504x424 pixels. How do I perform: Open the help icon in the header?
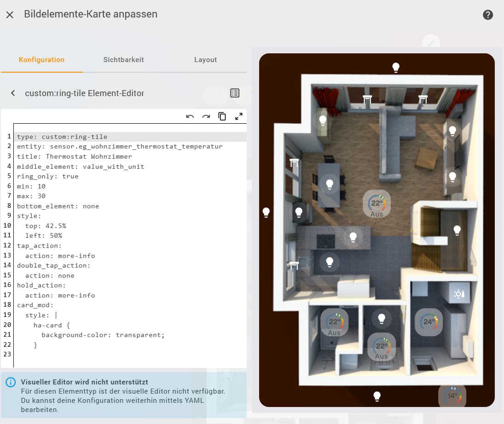coord(488,15)
